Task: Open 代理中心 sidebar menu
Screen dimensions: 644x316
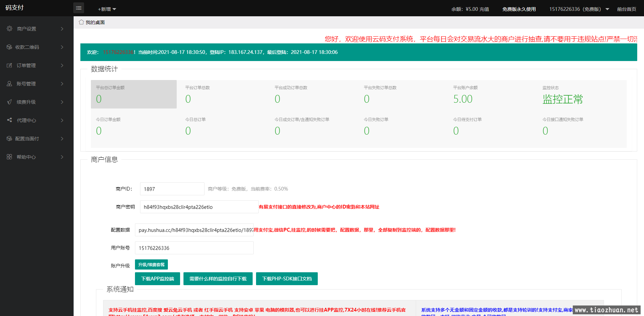Action: point(37,120)
